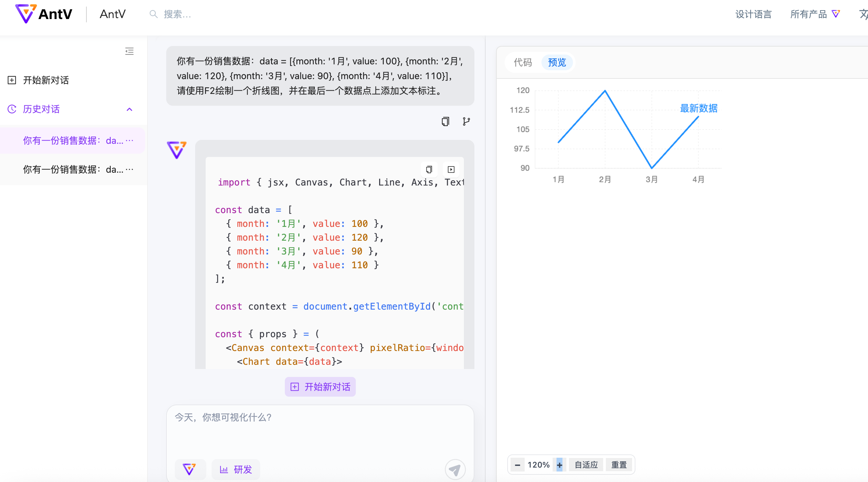Click the zoom-out minus button

(x=517, y=465)
